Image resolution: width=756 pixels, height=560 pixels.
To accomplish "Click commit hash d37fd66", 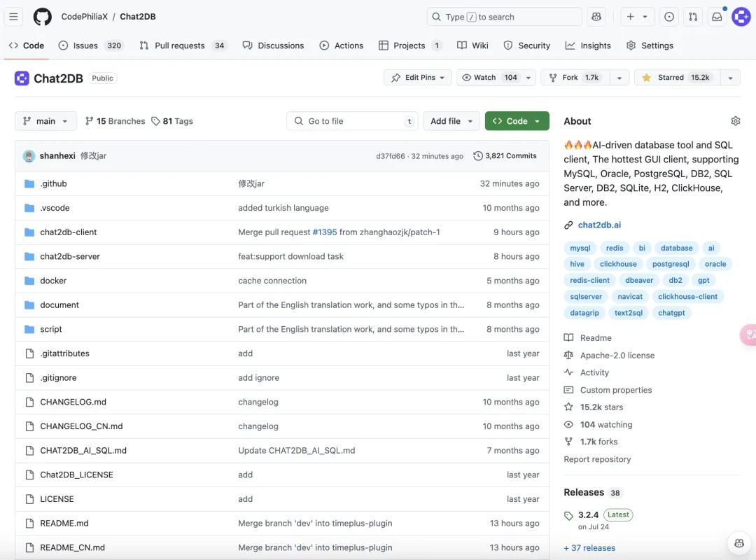I will pos(390,156).
